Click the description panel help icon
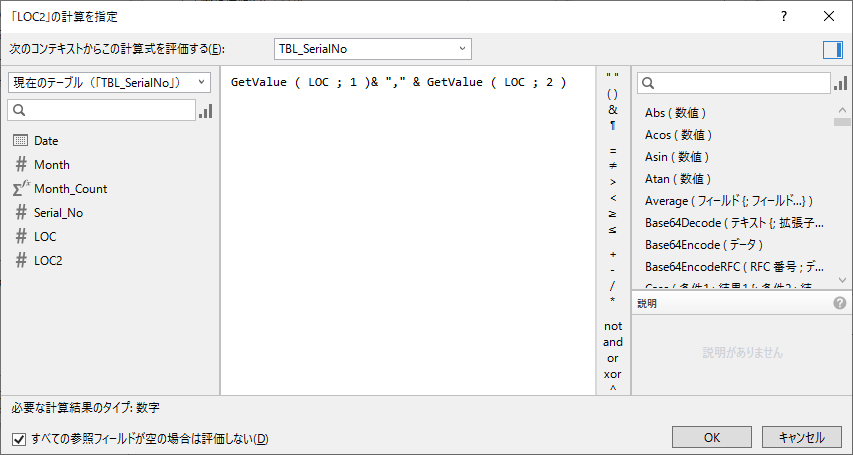This screenshot has height=455, width=853. [839, 303]
